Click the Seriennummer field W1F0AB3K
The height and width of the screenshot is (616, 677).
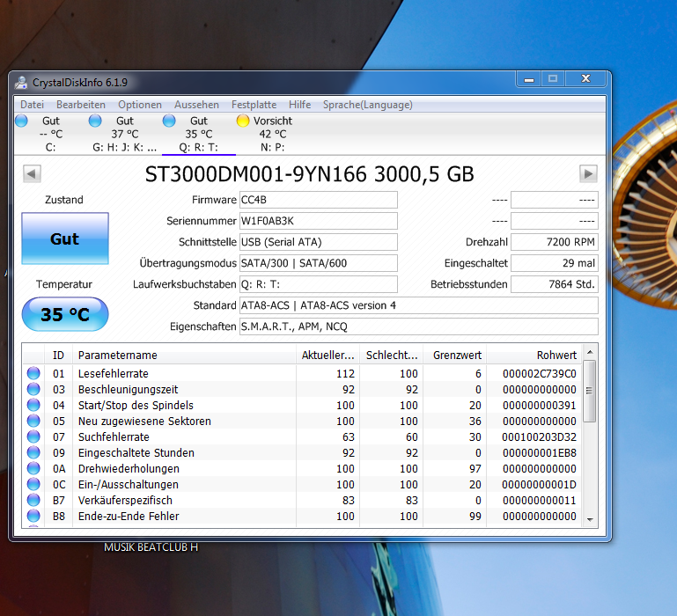pos(318,221)
